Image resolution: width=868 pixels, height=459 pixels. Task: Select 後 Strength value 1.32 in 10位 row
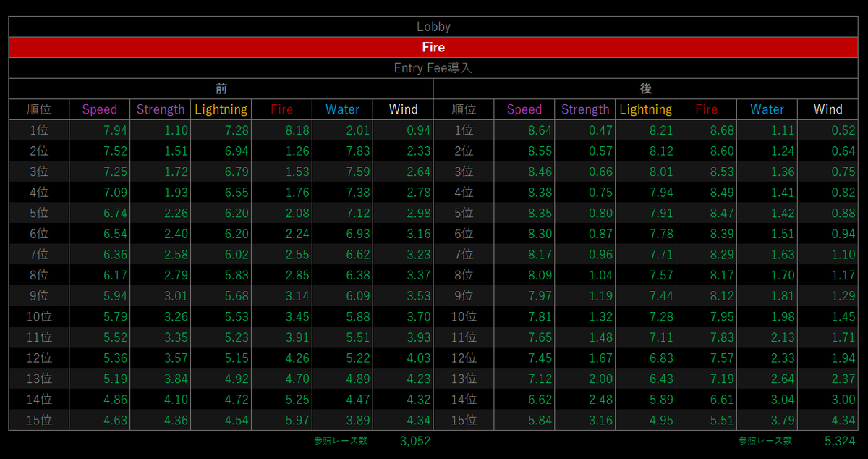pos(600,316)
